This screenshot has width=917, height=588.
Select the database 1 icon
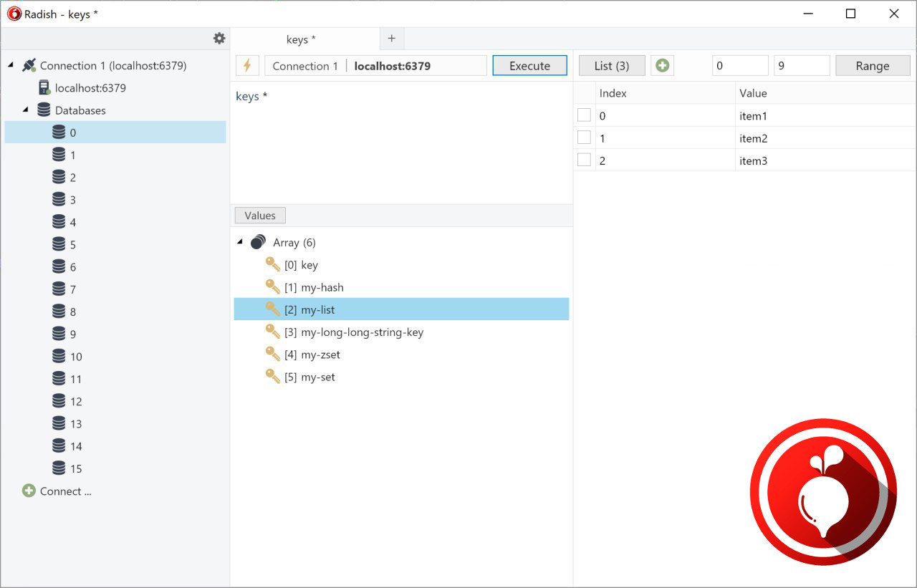click(59, 155)
